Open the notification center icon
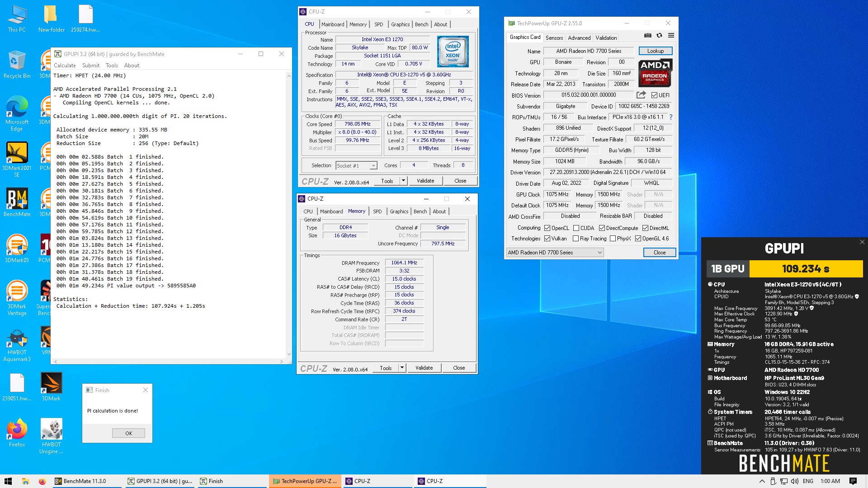The width and height of the screenshot is (868, 488). click(853, 481)
